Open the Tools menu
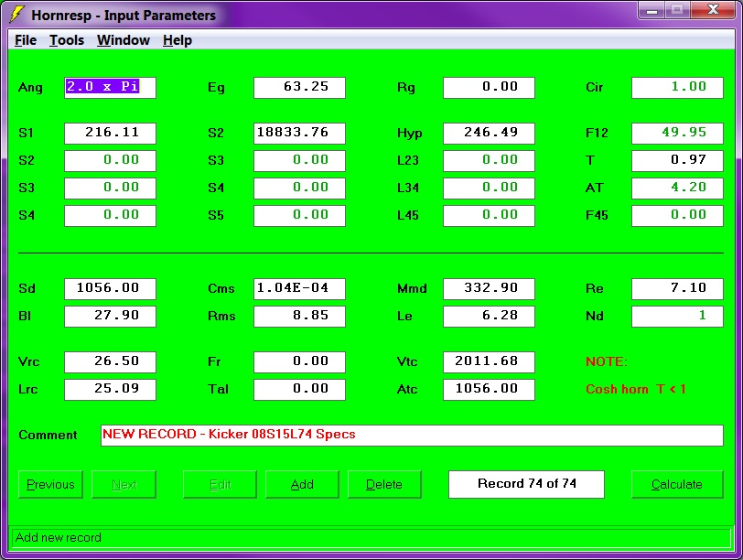 coord(67,41)
